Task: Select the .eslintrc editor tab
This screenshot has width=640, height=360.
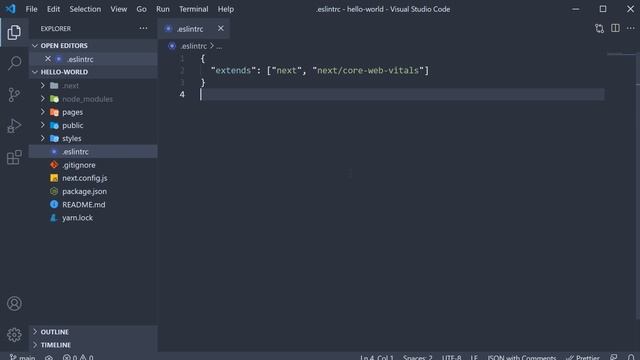Action: pos(193,29)
